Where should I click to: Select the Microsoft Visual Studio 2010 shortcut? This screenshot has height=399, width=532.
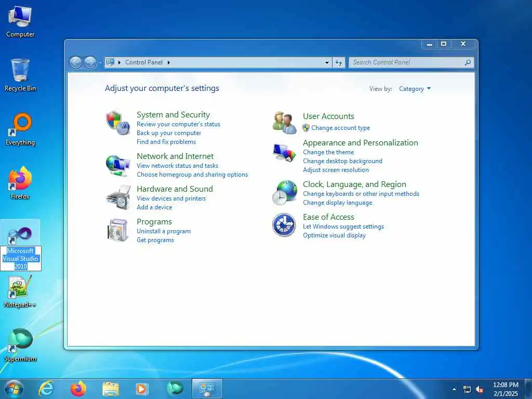(x=20, y=245)
